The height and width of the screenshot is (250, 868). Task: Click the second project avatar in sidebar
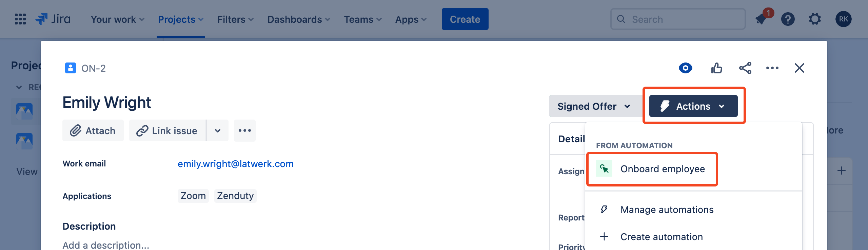pos(24,141)
